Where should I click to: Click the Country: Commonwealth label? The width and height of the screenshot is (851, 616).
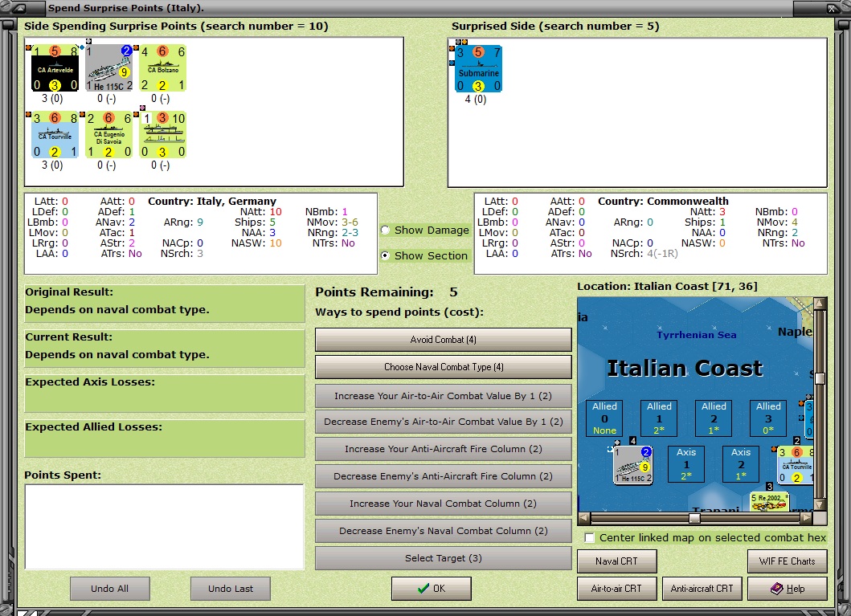click(x=663, y=201)
